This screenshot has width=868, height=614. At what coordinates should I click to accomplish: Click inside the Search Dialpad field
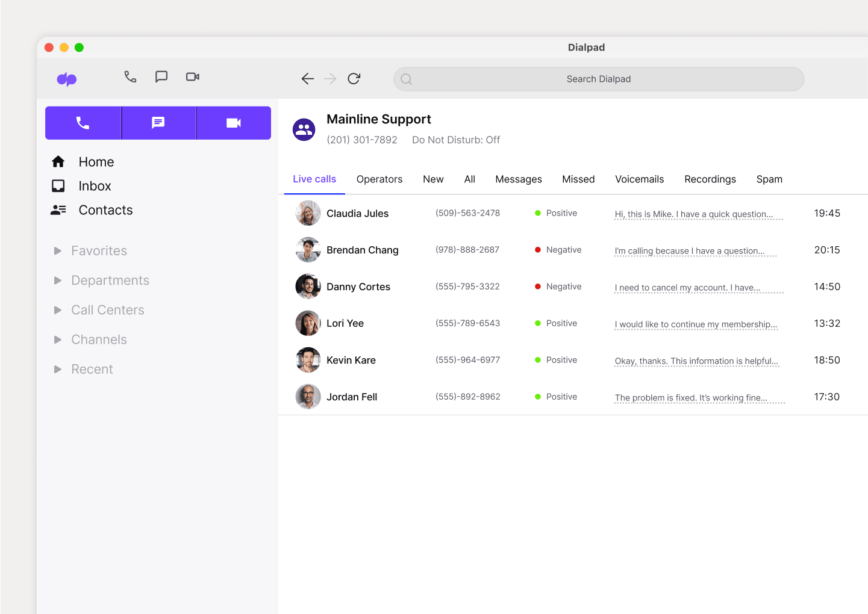pos(598,79)
